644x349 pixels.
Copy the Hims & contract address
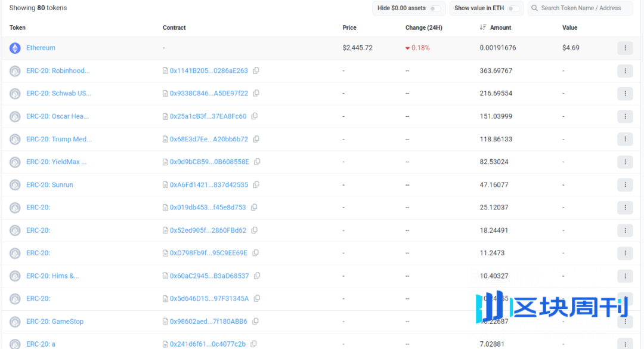point(257,276)
